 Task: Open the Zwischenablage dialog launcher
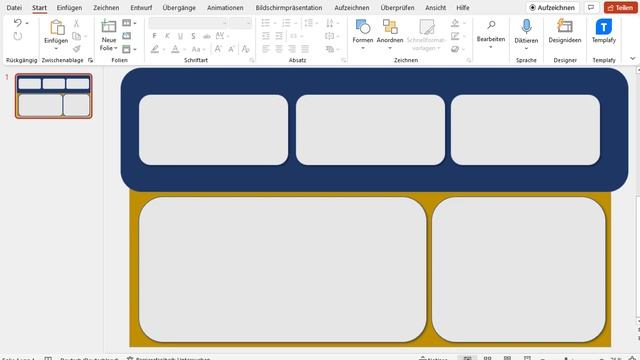[90, 60]
